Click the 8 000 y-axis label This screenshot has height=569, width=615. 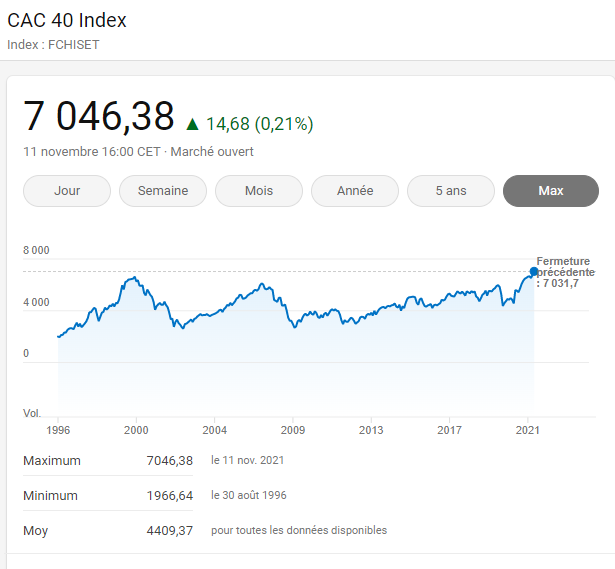[36, 250]
